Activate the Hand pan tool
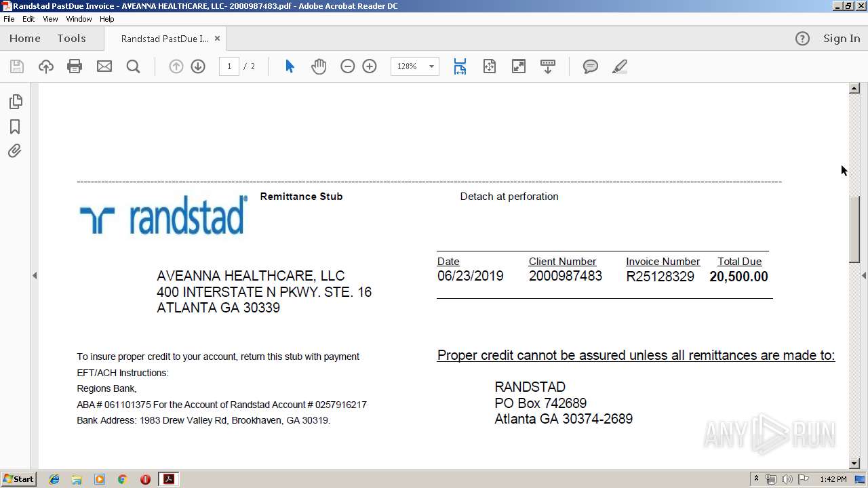This screenshot has height=488, width=868. click(319, 66)
